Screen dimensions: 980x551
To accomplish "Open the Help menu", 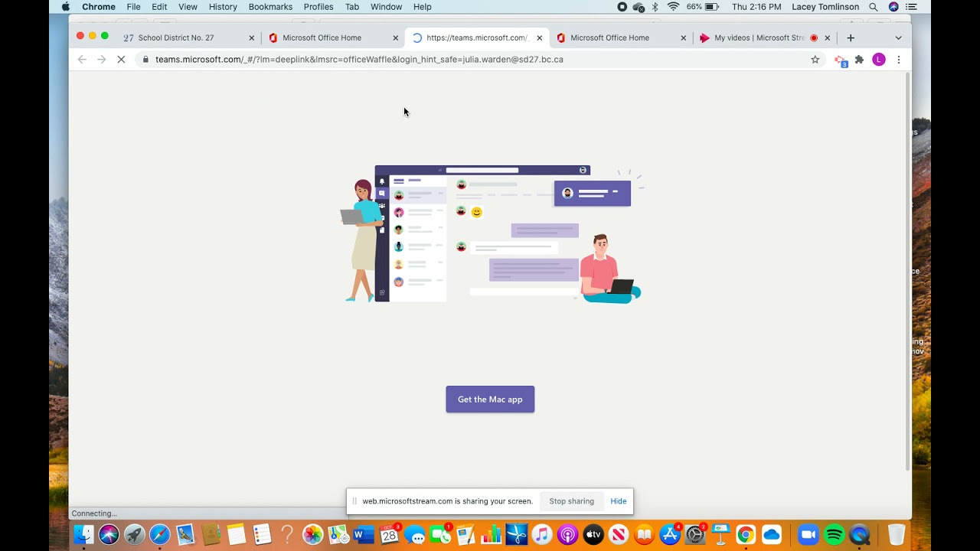I will (x=422, y=7).
